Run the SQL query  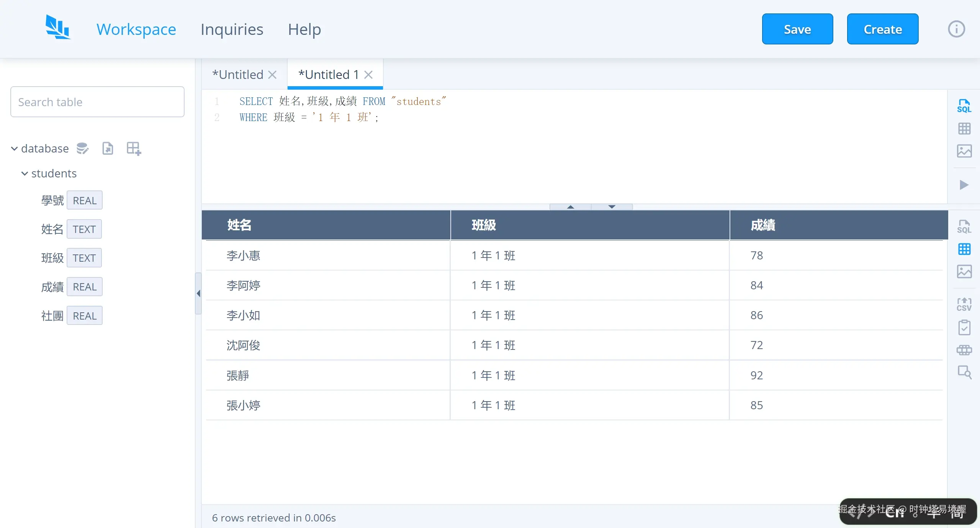point(964,185)
